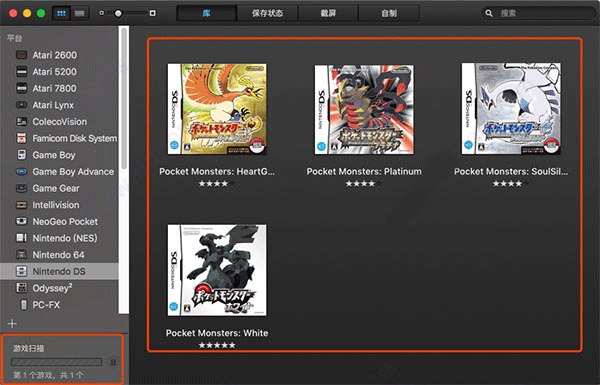This screenshot has height=385, width=600.
Task: Set star rating for Pocket Monsters: HeartGold
Action: [217, 184]
